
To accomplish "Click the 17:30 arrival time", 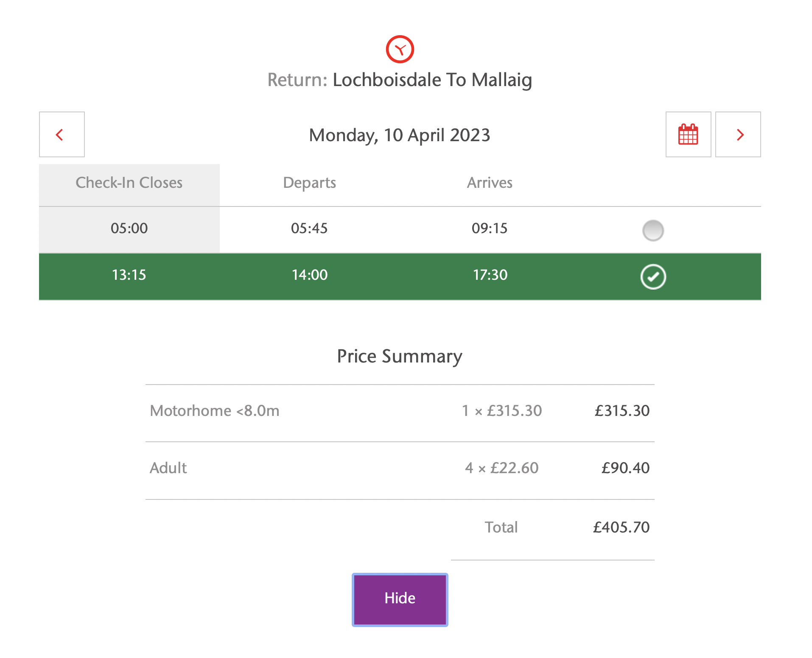I will [490, 275].
